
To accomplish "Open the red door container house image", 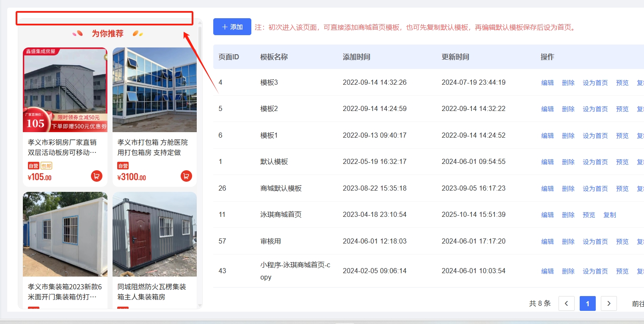I will [154, 234].
